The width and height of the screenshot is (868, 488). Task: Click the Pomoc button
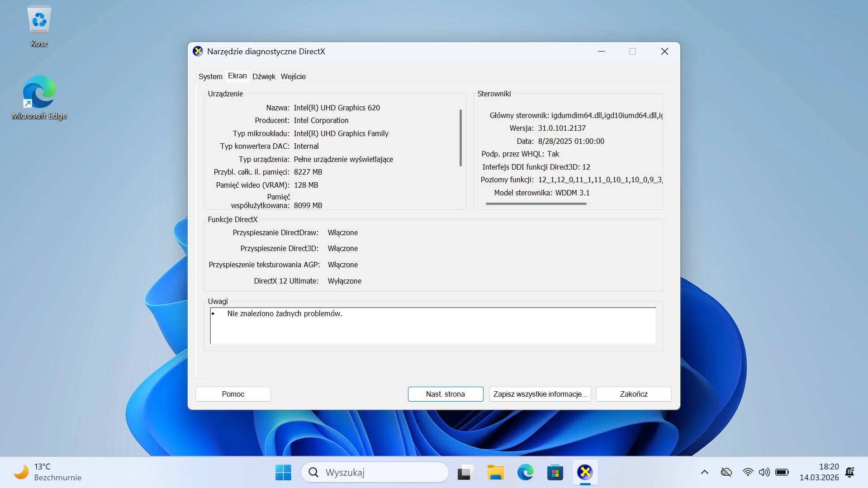232,394
